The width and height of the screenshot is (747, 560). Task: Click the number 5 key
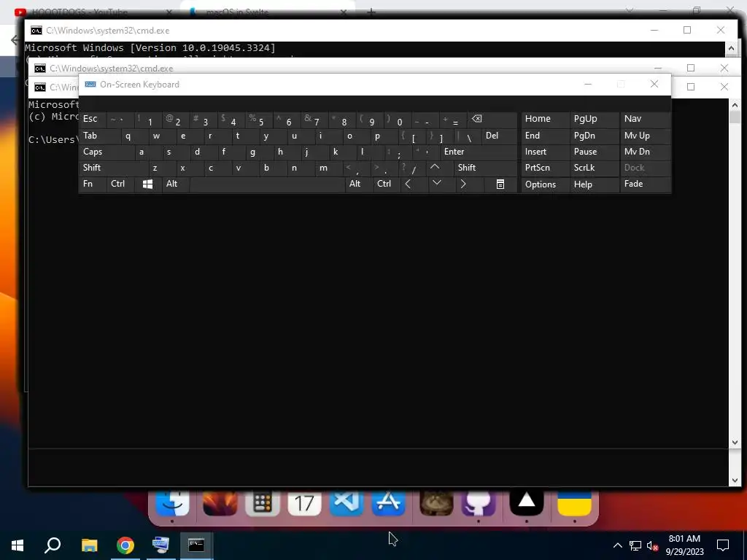point(259,119)
